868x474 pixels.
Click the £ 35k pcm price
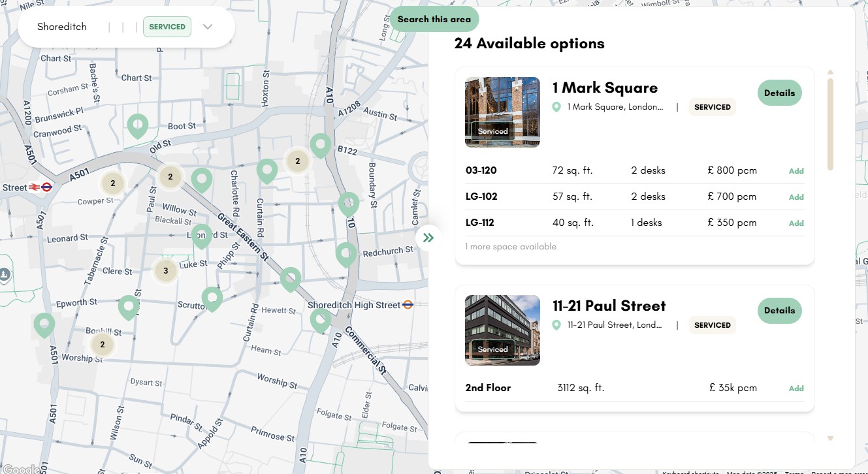click(x=733, y=388)
